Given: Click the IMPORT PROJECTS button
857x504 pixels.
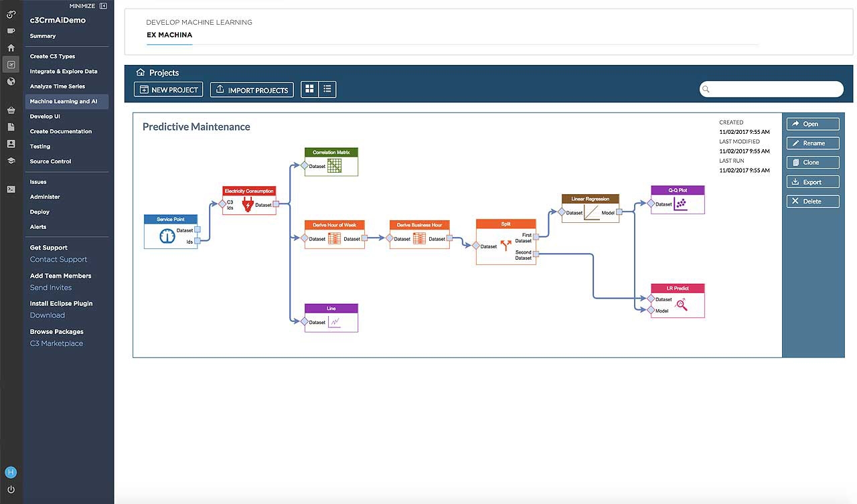Looking at the screenshot, I should pyautogui.click(x=252, y=90).
